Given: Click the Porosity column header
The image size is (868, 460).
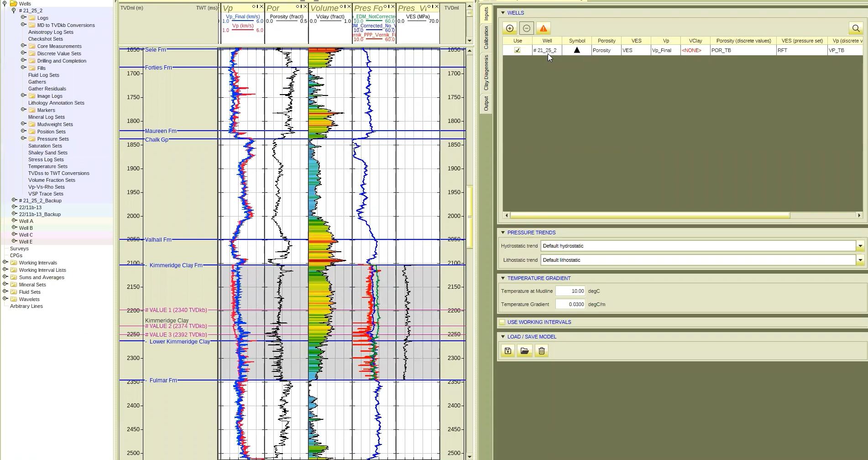Looking at the screenshot, I should click(x=607, y=41).
